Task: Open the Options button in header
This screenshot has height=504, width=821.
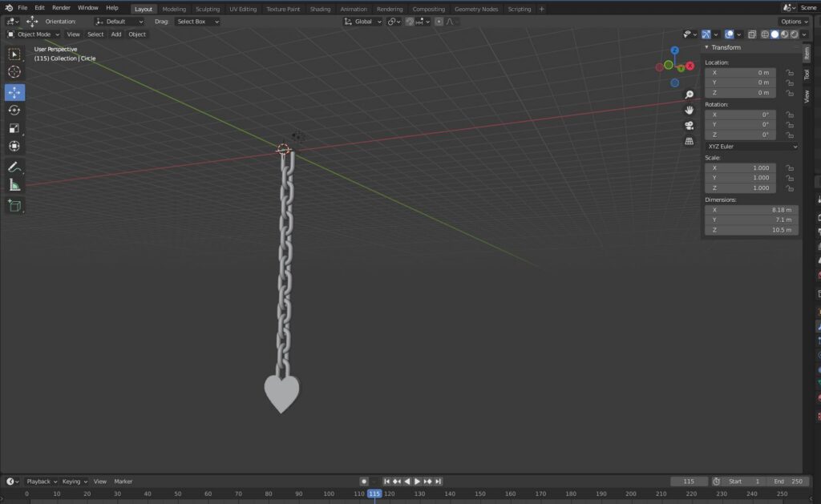Action: click(x=793, y=22)
